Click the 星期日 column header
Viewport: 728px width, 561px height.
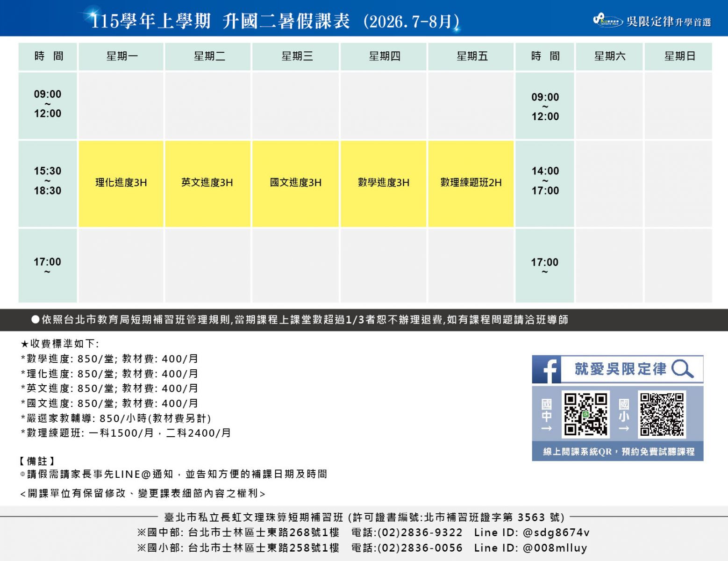tap(679, 57)
